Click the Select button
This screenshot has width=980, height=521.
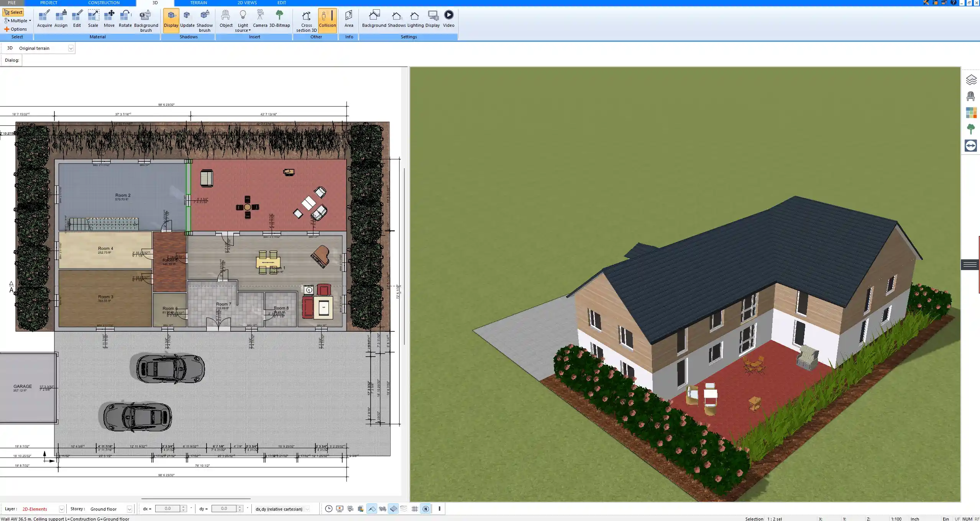(13, 12)
